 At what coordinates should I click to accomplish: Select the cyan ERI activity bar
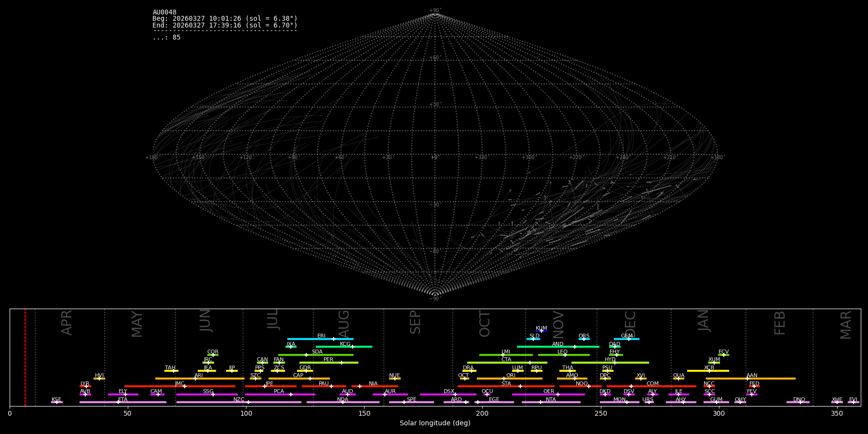[320, 339]
